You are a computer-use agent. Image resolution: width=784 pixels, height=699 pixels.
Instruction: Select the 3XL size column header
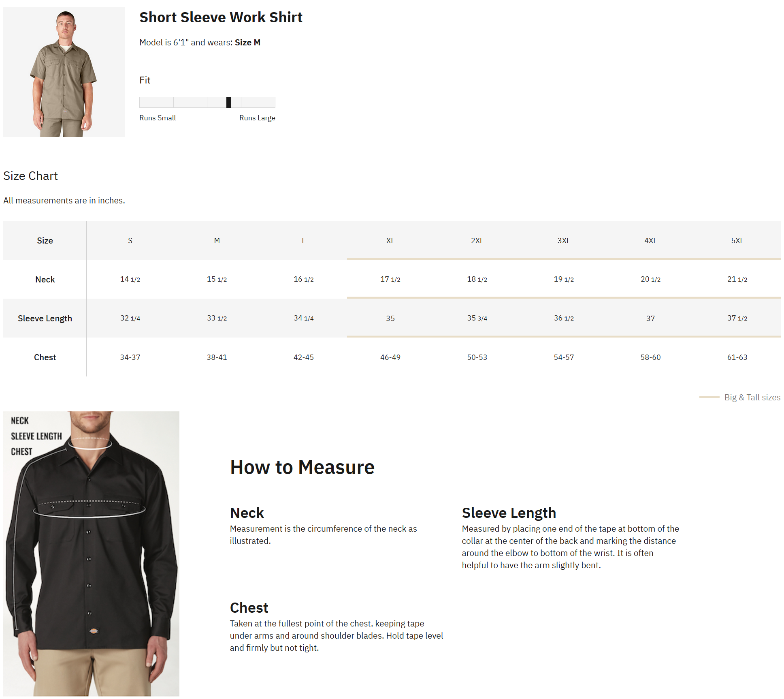coord(564,240)
